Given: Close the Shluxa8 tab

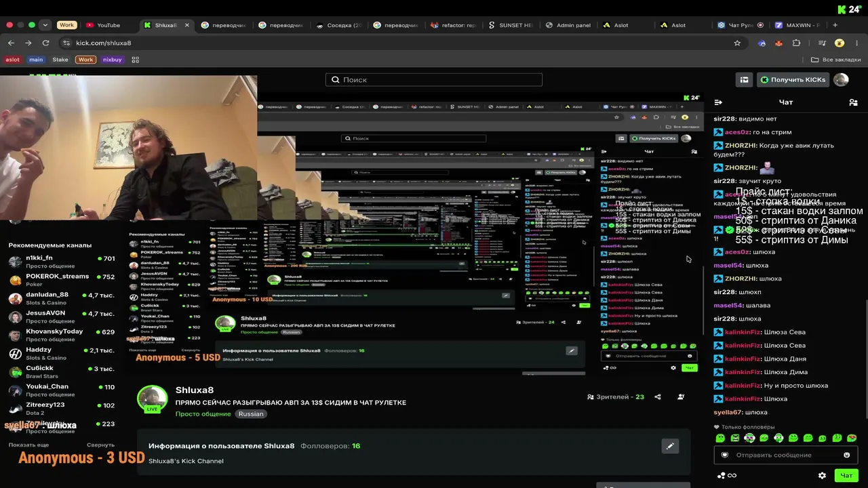Looking at the screenshot, I should [x=187, y=25].
